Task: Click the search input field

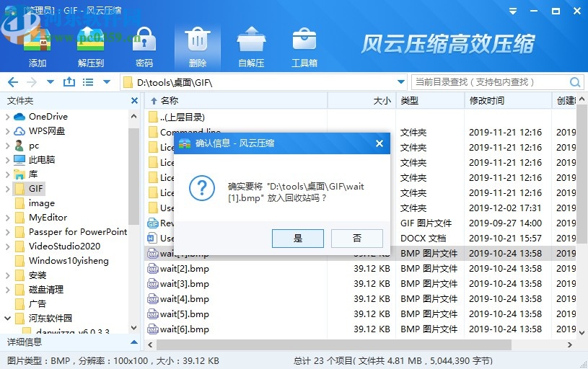Action: [x=491, y=82]
